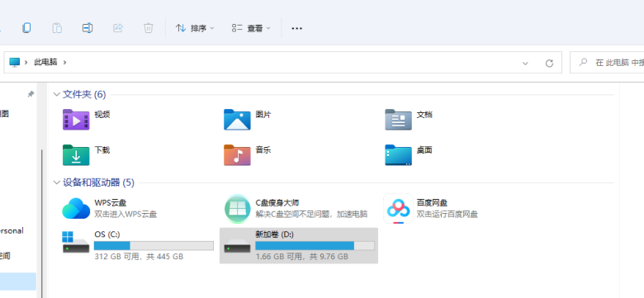
Task: Click the 视频 label text
Action: coord(102,115)
